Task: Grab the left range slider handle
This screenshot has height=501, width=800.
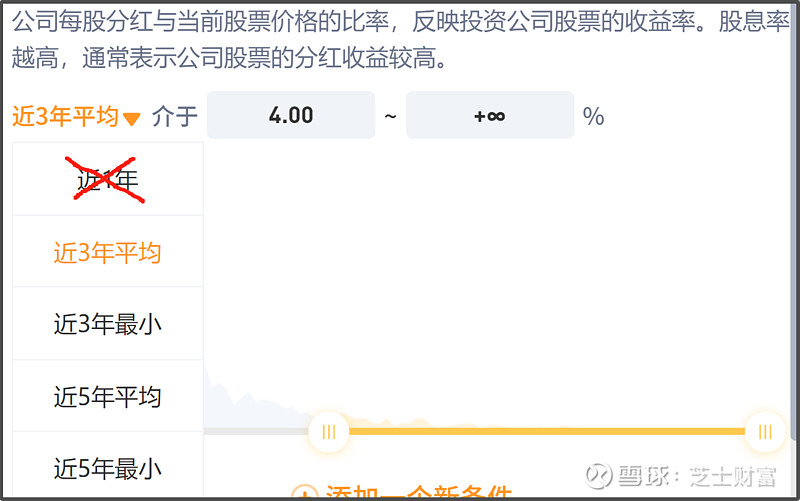Action: pos(329,432)
